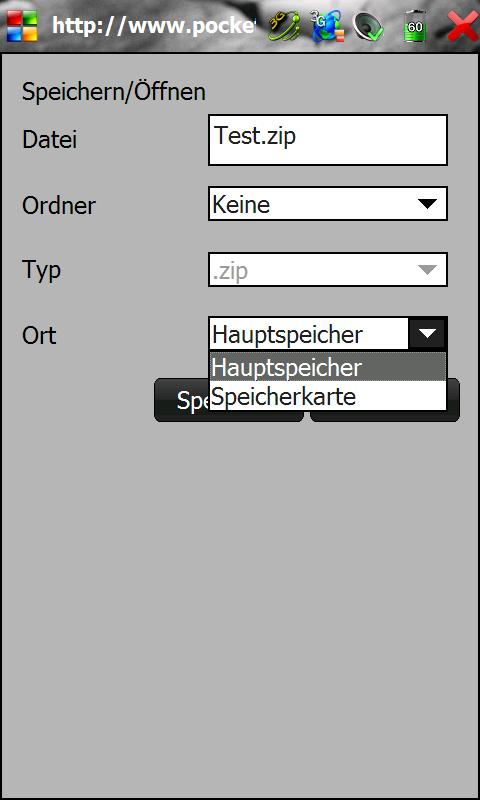Viewport: 480px width, 800px height.
Task: Click the title bar URL text
Action: pyautogui.click(x=153, y=26)
